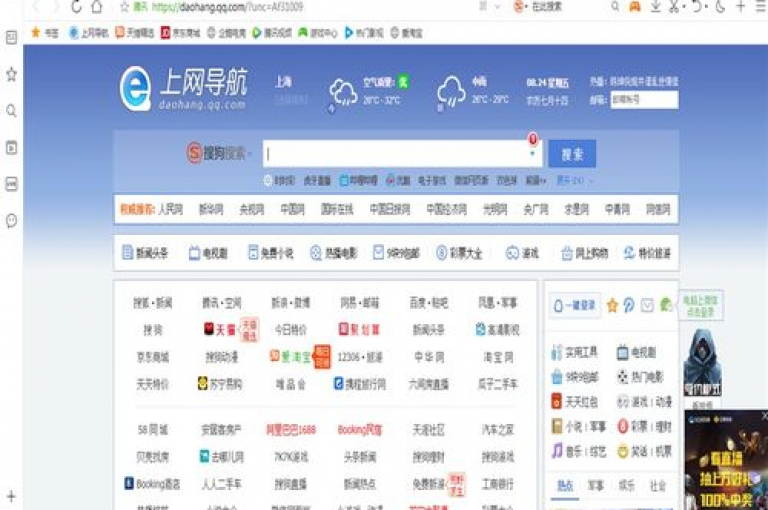
Task: Click the 音乐 music note icon in the right panel
Action: (x=557, y=450)
